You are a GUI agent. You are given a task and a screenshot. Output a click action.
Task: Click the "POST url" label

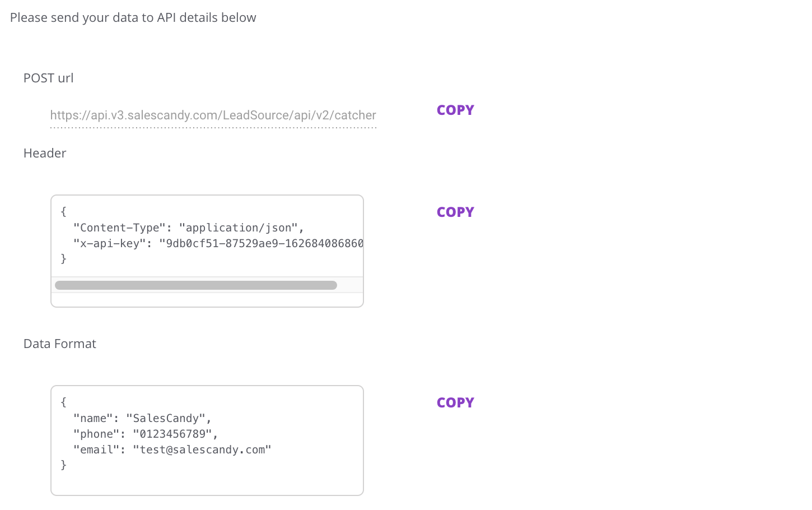(x=49, y=78)
